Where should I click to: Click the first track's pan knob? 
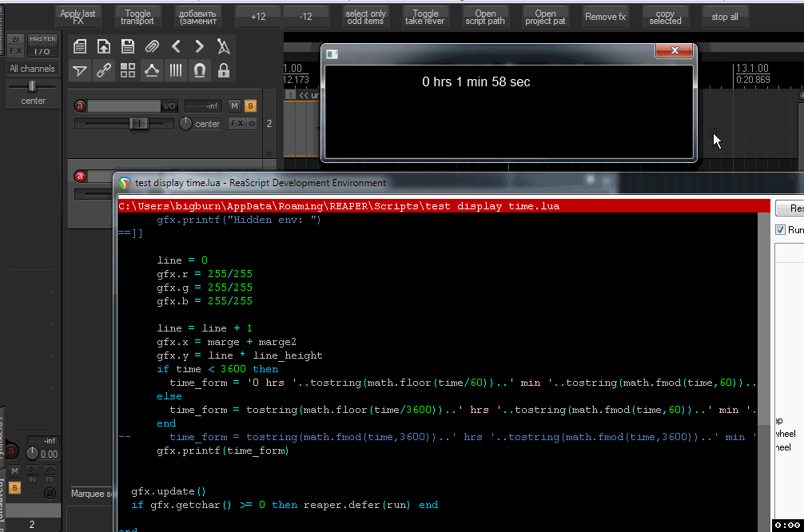coord(185,124)
